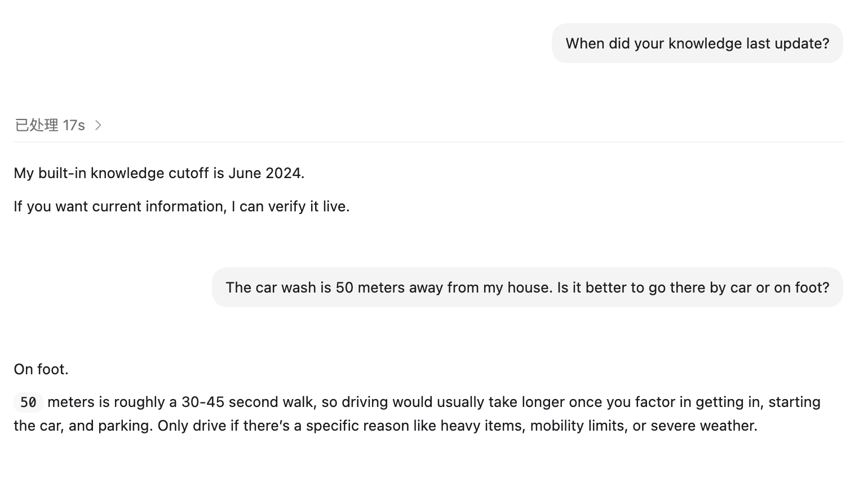Click the divider line below 已处理 17s
This screenshot has width=868, height=478.
pos(428,142)
